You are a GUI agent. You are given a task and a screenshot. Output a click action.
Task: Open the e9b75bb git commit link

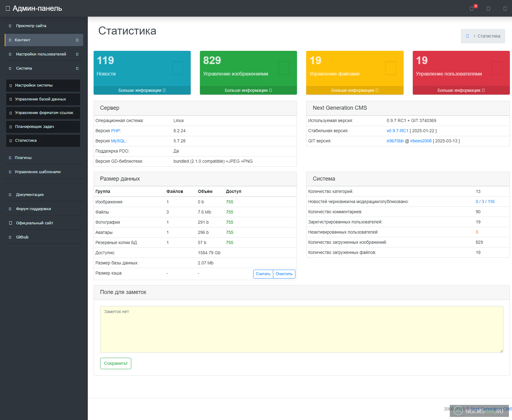(x=395, y=141)
